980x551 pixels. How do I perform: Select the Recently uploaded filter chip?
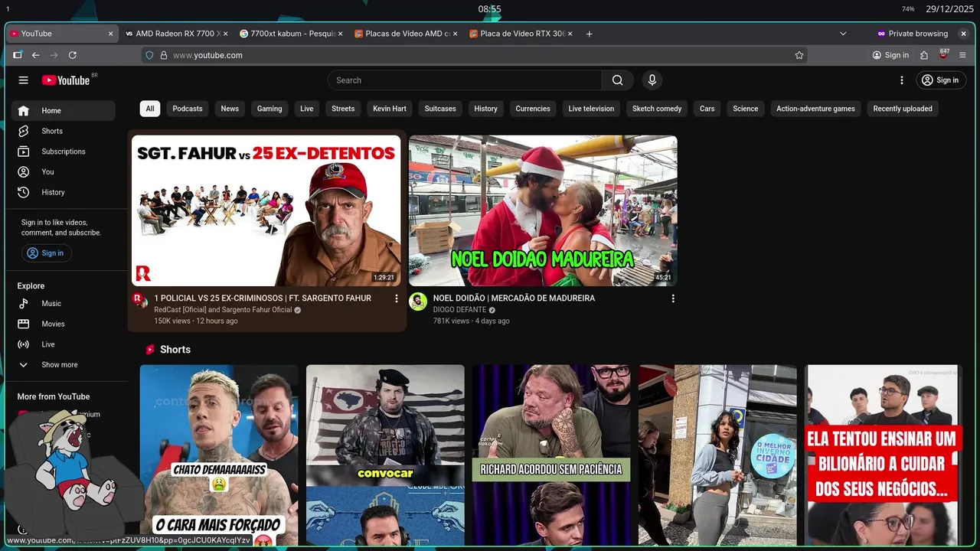(903, 109)
